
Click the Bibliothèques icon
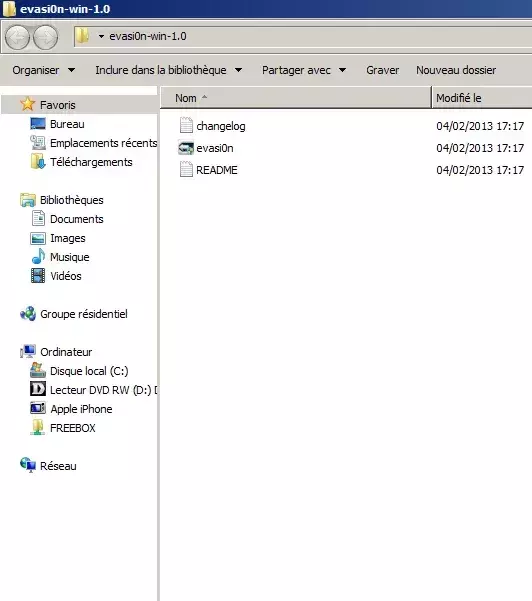click(28, 200)
